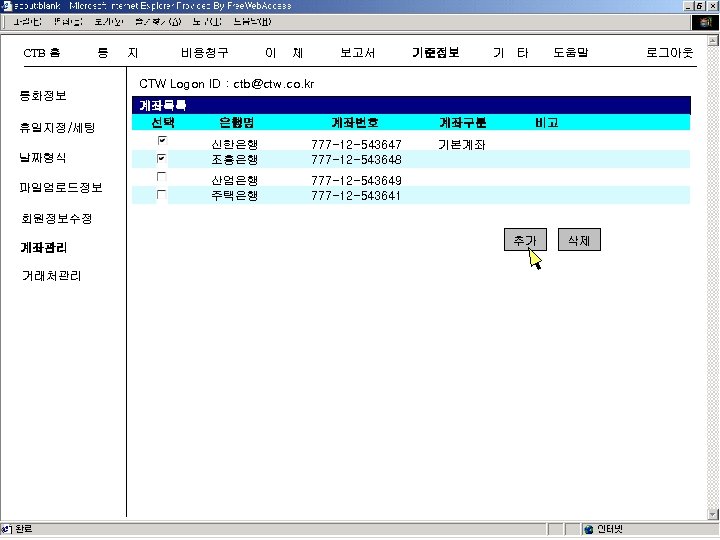Open 파일업로드정보 in the left sidebar
720x540 pixels.
click(61, 187)
